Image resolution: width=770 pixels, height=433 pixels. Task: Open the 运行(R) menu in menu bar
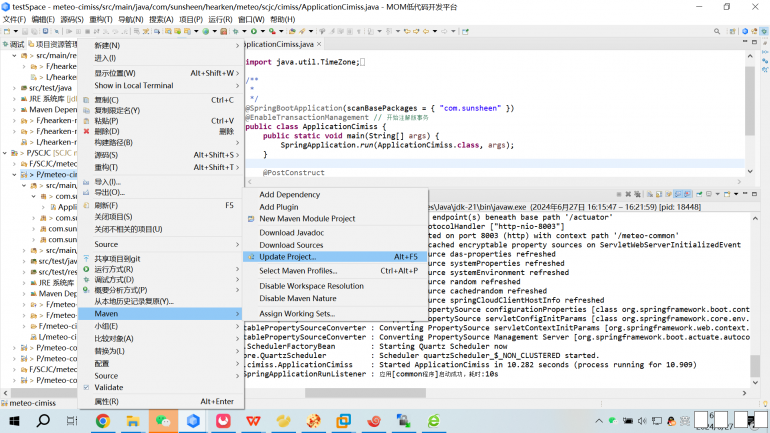tap(220, 19)
